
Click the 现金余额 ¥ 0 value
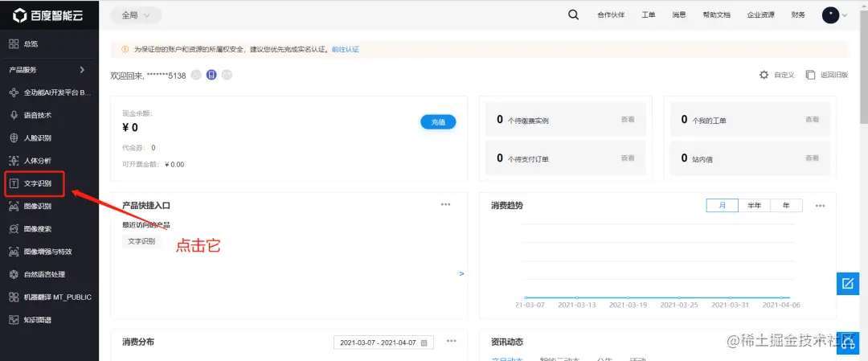tap(130, 128)
